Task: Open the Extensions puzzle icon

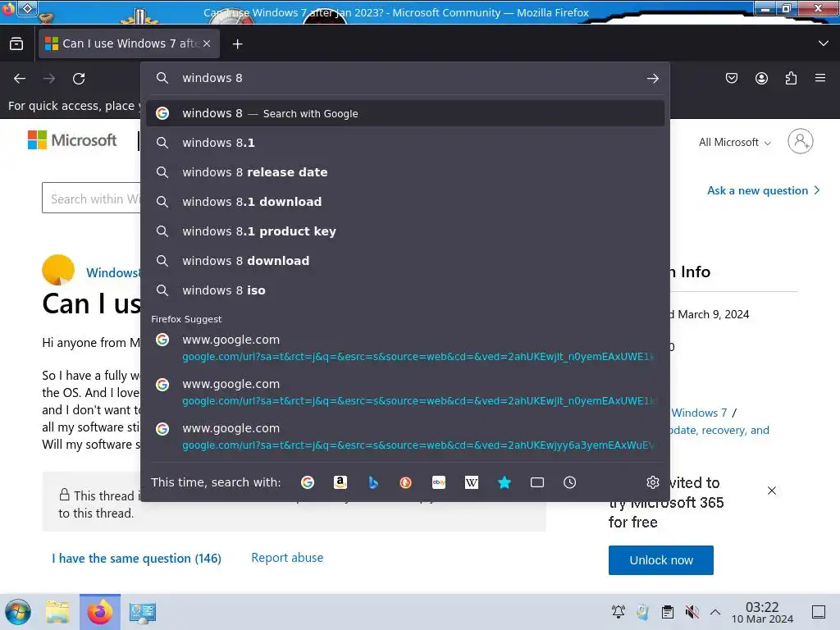Action: (791, 78)
